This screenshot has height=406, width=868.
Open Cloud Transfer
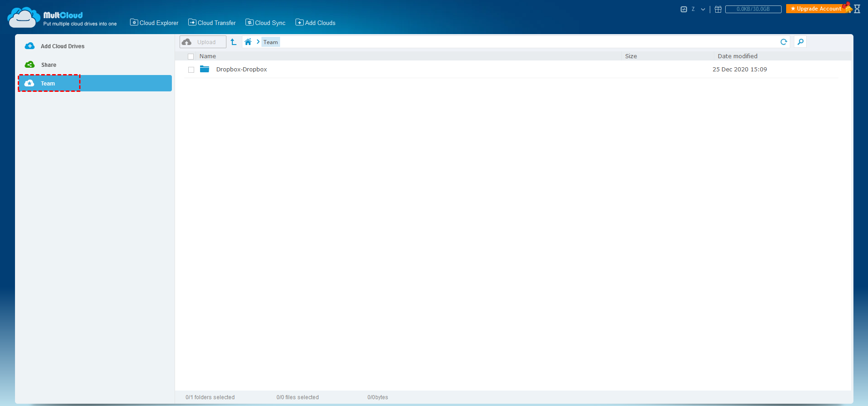click(212, 23)
